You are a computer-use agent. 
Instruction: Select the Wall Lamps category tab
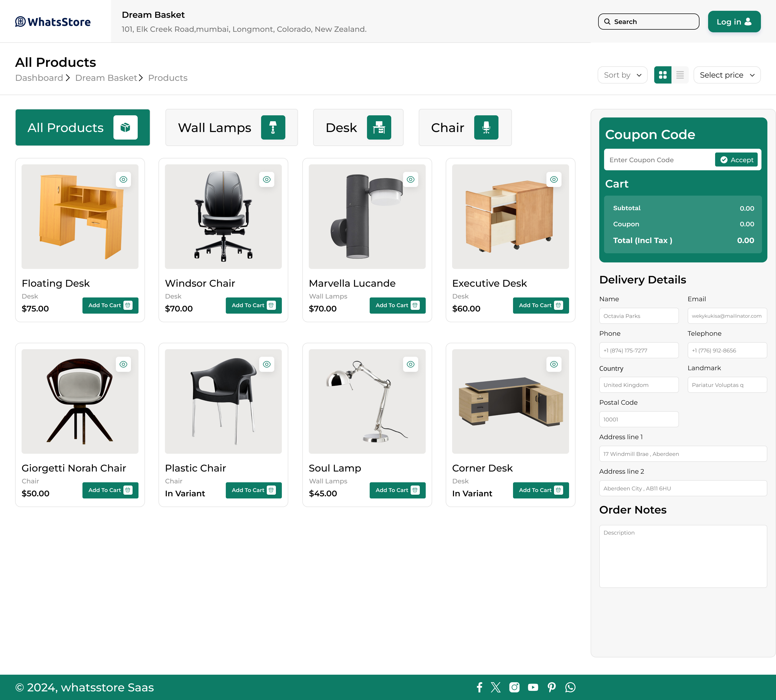point(231,127)
